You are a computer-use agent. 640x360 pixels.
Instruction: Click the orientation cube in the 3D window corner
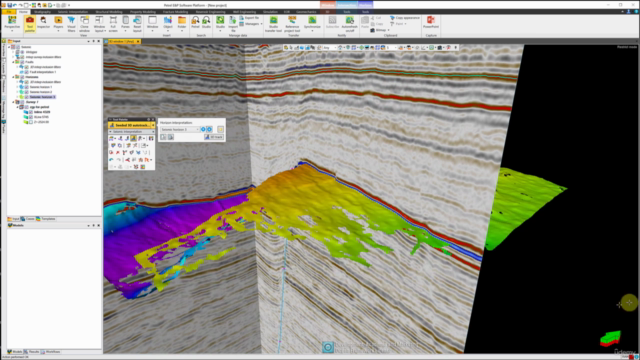pyautogui.click(x=610, y=338)
